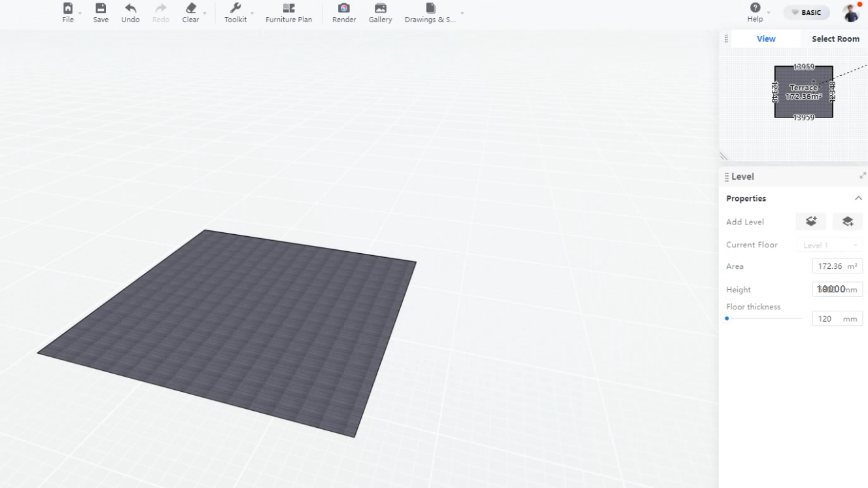This screenshot has height=488, width=868.
Task: Click the add level below icon
Action: tap(848, 222)
